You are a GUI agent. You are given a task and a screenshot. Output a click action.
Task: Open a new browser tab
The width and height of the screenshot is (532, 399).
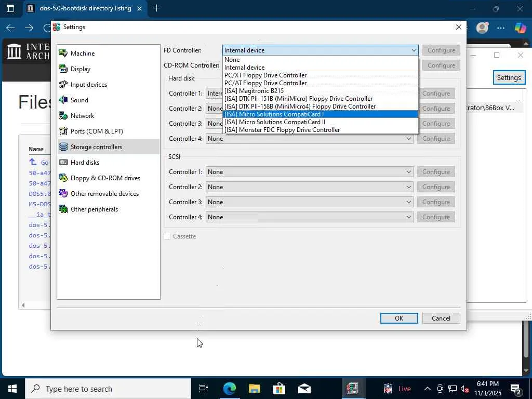pos(157,8)
